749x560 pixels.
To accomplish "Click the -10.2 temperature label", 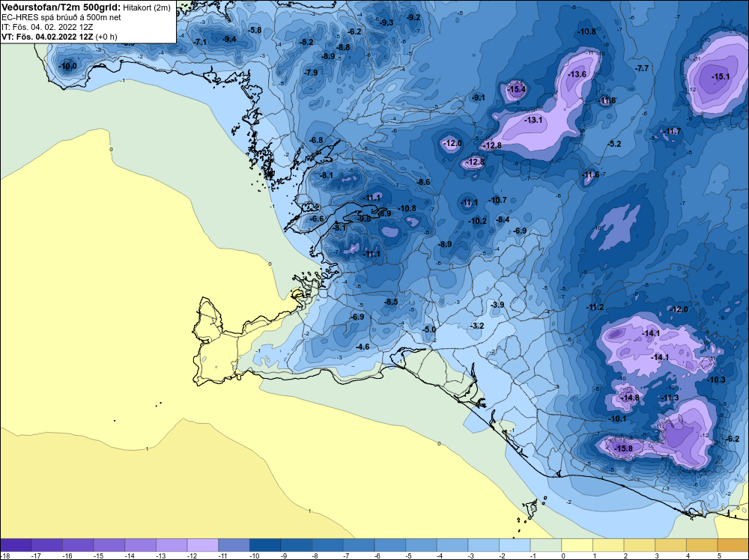I will tap(478, 221).
